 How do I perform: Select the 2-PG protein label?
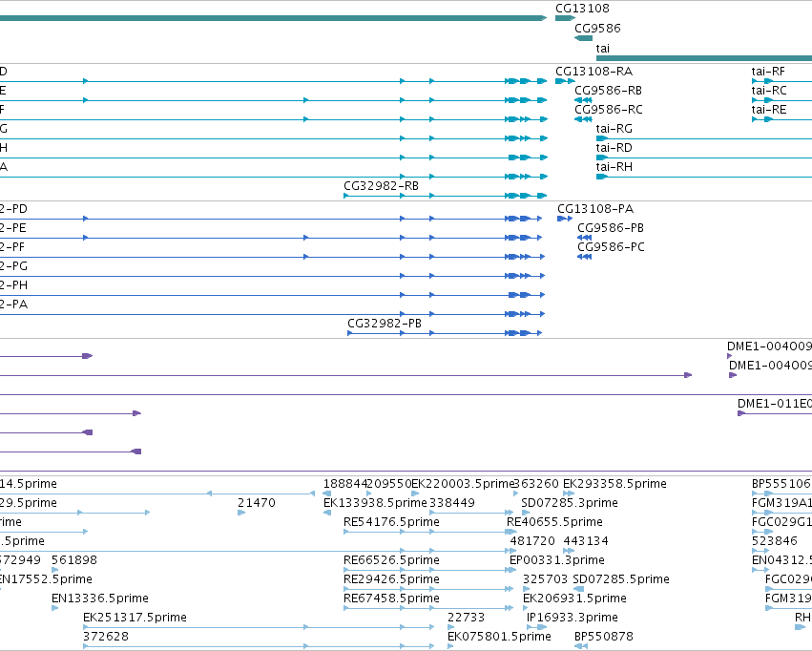[13, 266]
